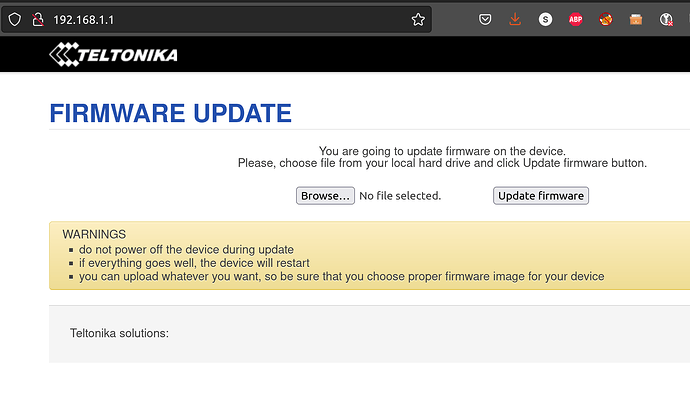Click the 'do not power off' warning line
The image size is (690, 418).
click(x=186, y=249)
